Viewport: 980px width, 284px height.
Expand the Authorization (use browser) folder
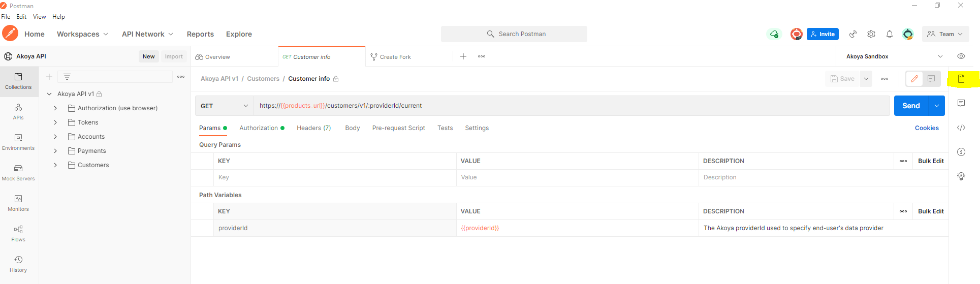[x=55, y=108]
